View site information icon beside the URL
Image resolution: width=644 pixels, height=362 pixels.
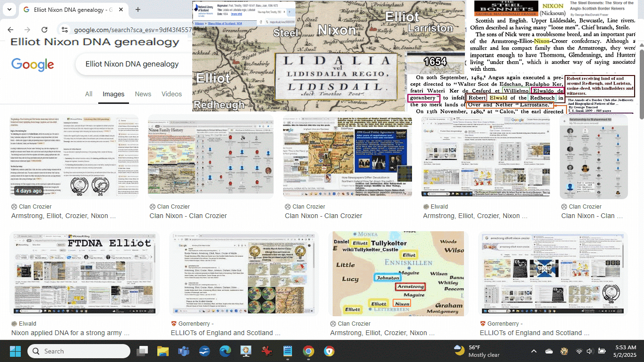(x=65, y=30)
